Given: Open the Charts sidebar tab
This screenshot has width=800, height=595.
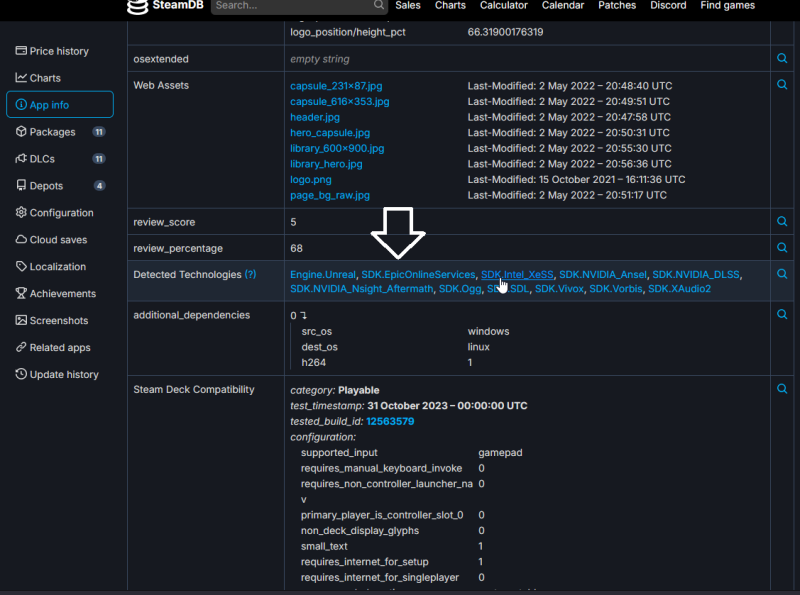Looking at the screenshot, I should [60, 78].
